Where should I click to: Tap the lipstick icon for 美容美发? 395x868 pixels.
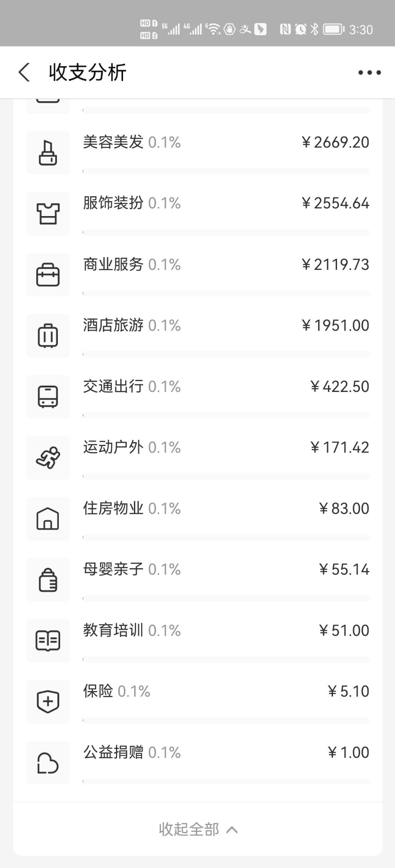(x=48, y=153)
